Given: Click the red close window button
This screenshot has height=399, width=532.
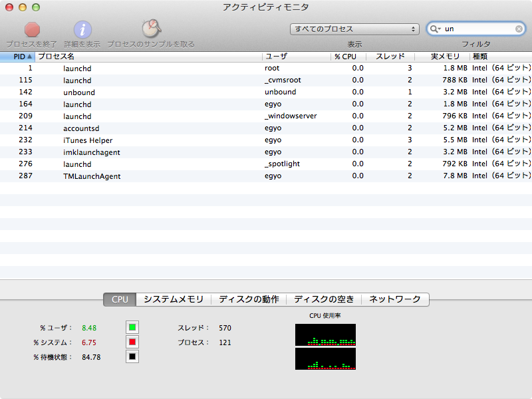Looking at the screenshot, I should point(9,7).
